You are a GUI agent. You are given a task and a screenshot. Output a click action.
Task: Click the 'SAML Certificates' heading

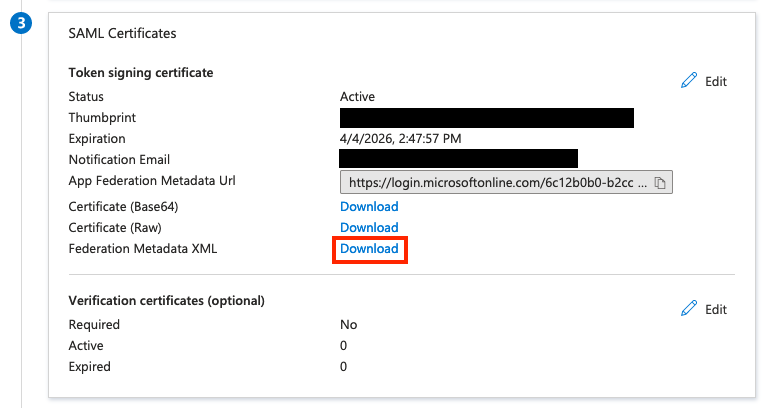[x=122, y=33]
